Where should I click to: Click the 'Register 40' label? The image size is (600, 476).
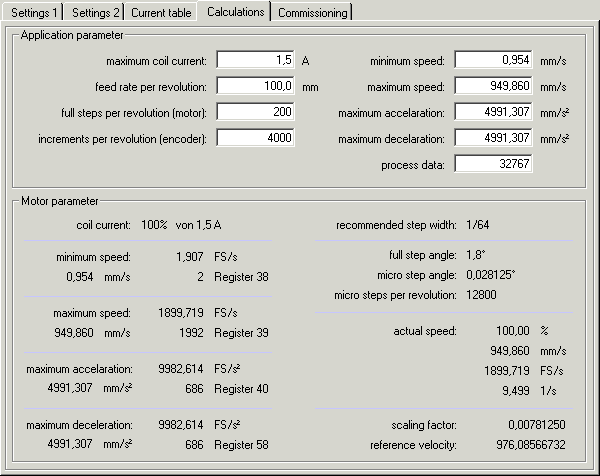pos(241,389)
